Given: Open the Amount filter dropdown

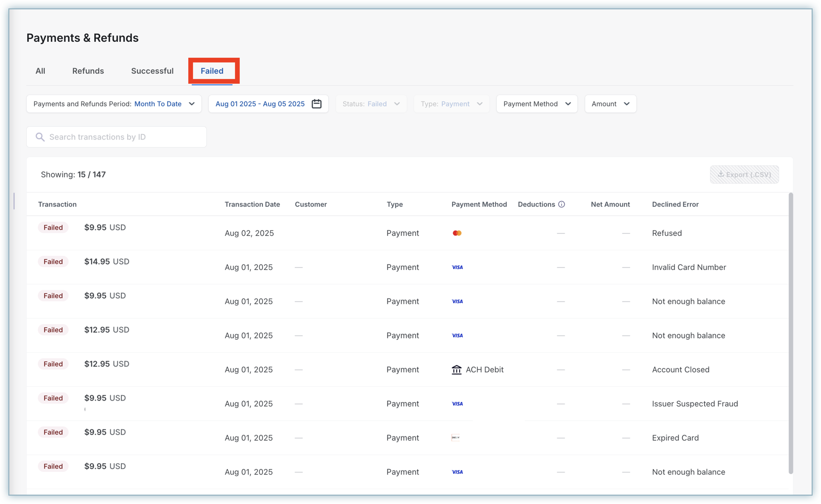Looking at the screenshot, I should 610,104.
